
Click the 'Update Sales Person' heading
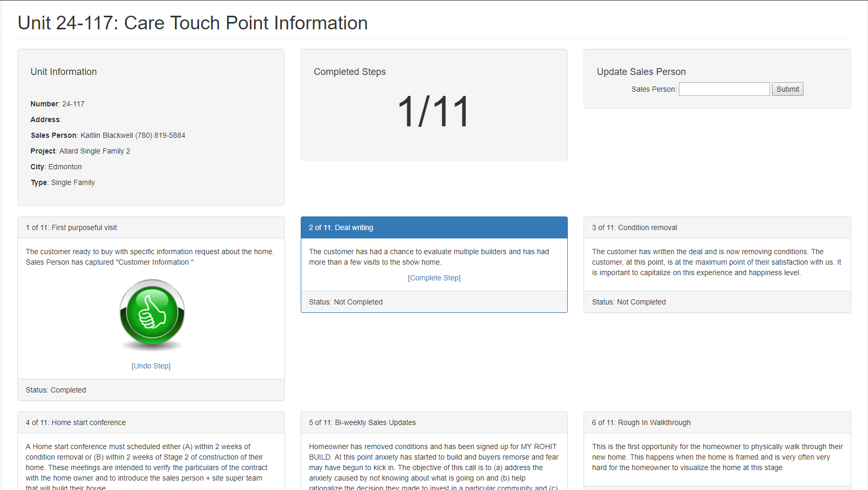coord(641,72)
